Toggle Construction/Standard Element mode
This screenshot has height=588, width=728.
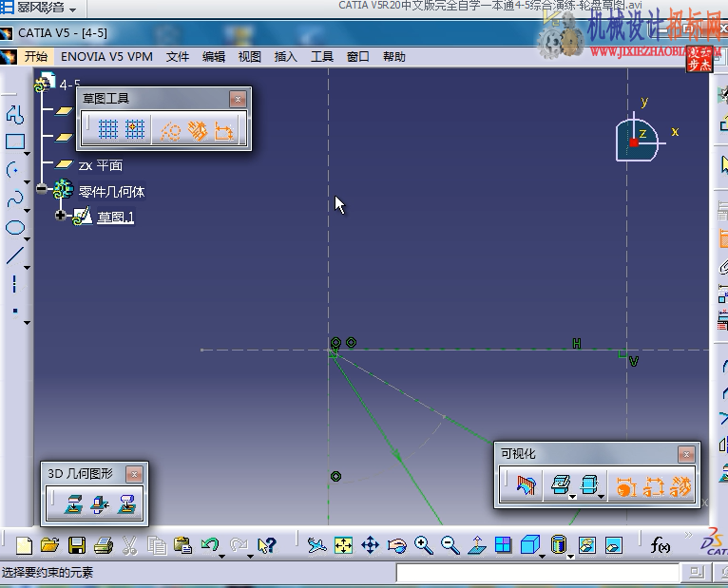pos(170,131)
